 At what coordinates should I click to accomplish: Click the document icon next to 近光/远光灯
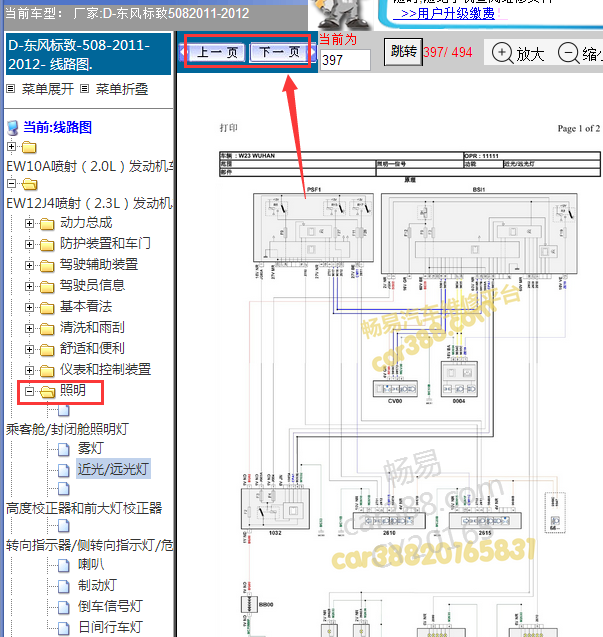64,470
